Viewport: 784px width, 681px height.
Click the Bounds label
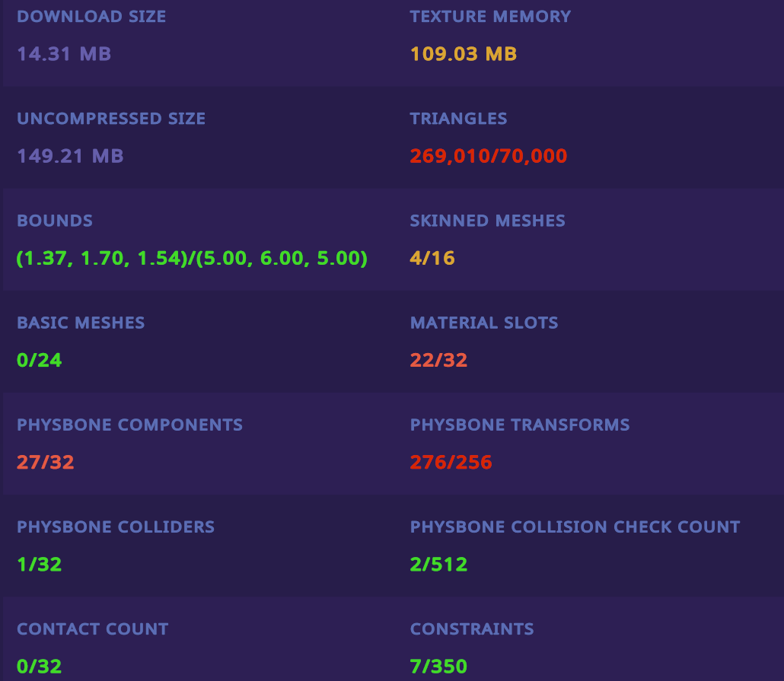pos(55,221)
